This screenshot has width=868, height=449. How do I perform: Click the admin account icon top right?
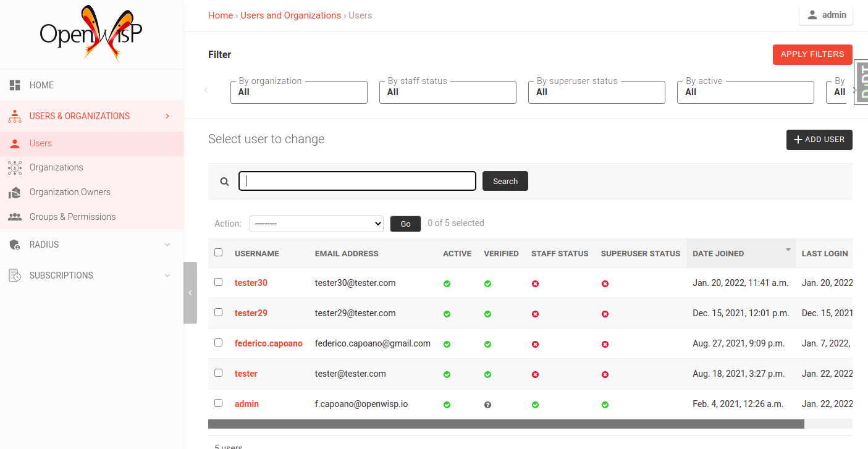812,15
